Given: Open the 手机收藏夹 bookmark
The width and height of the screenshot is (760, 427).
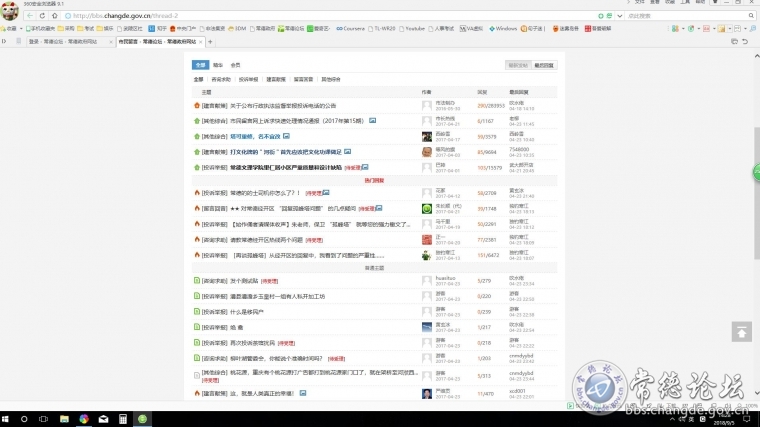Looking at the screenshot, I should pyautogui.click(x=40, y=29).
